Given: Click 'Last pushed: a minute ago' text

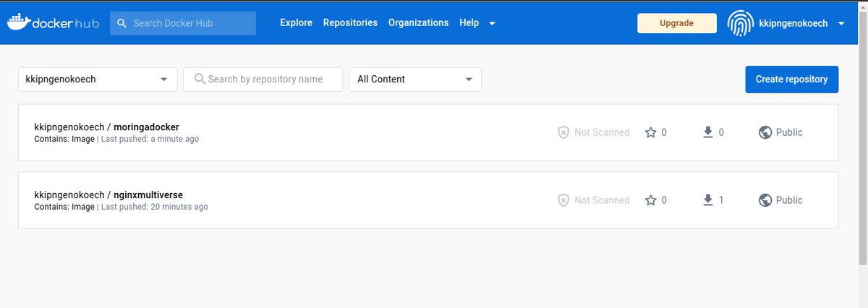Looking at the screenshot, I should click(150, 139).
